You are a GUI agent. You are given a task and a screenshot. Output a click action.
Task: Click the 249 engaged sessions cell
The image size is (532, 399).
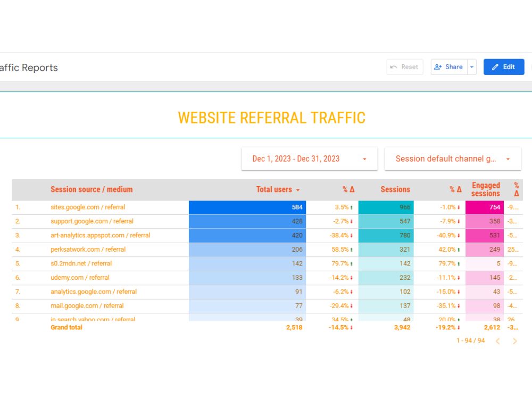click(485, 250)
